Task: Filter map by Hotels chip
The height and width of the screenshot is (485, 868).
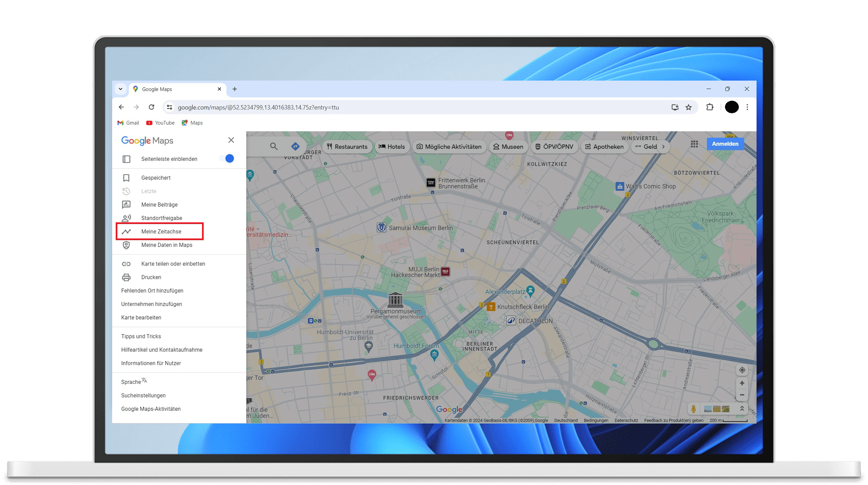Action: point(392,147)
